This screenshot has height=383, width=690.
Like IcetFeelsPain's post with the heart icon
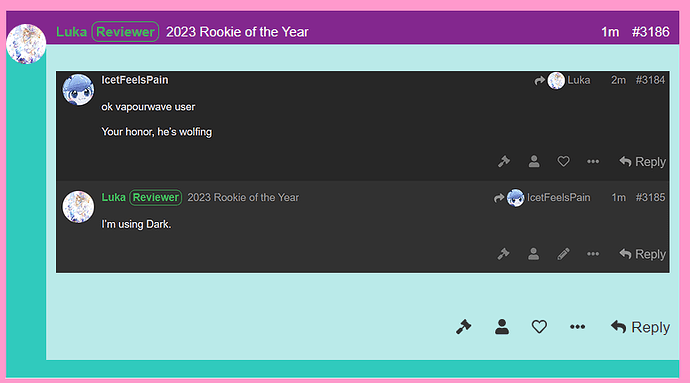click(x=563, y=162)
